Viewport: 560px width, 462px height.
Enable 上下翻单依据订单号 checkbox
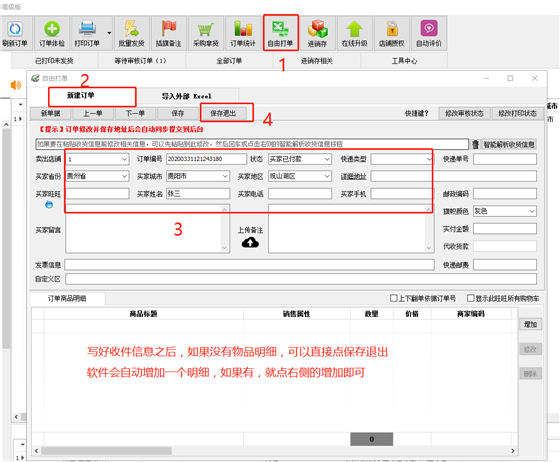coord(394,298)
